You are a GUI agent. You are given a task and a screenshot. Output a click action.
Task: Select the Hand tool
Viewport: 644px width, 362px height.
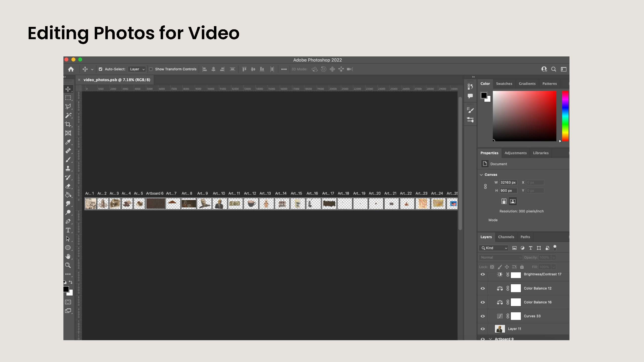click(x=68, y=256)
